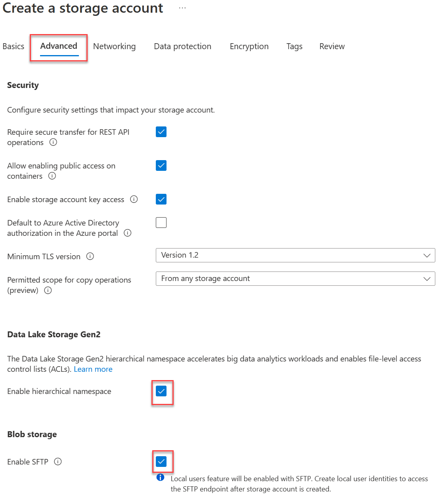Uncheck Require secure transfer for REST API
The width and height of the screenshot is (448, 499).
(x=161, y=132)
